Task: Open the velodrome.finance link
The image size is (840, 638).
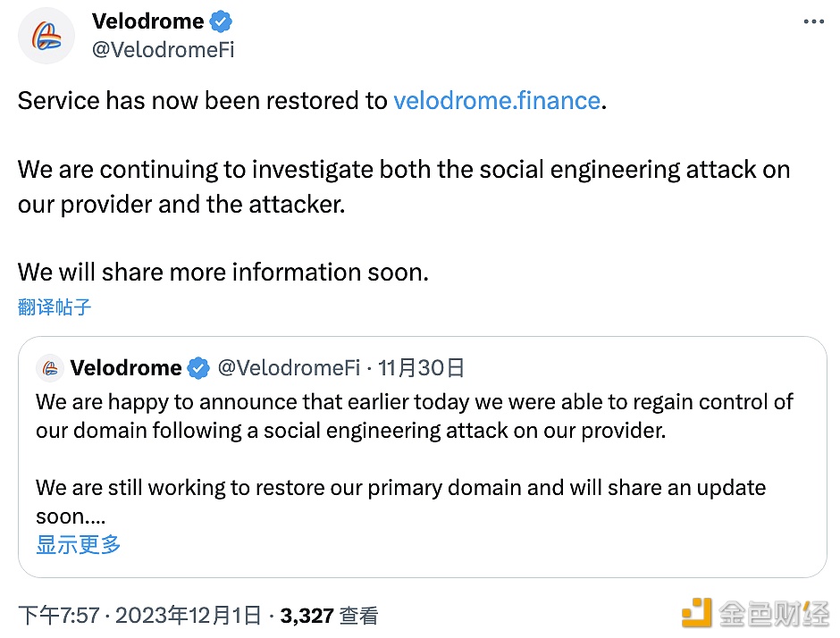Action: tap(497, 101)
